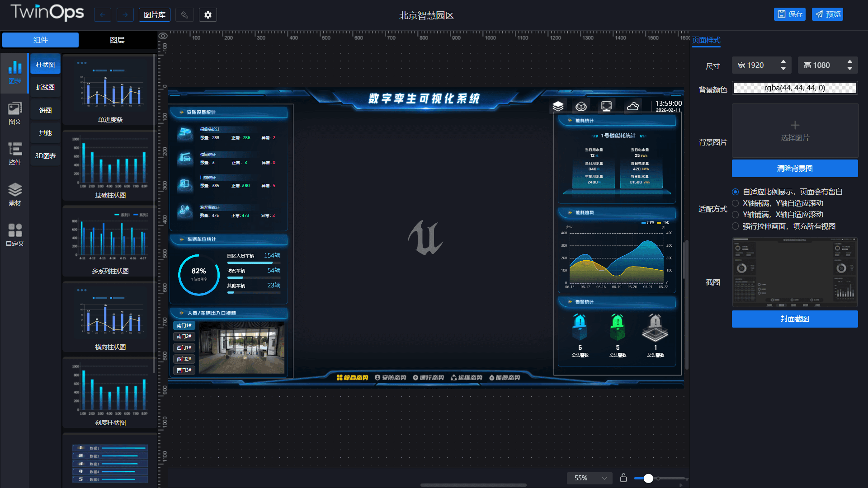
Task: Click 选择图片 to choose background image
Action: point(795,131)
